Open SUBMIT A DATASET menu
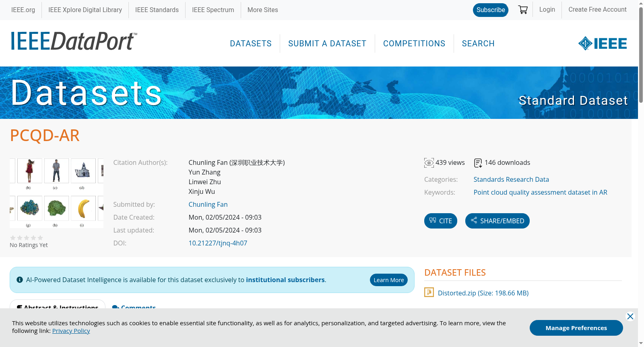 click(x=327, y=44)
